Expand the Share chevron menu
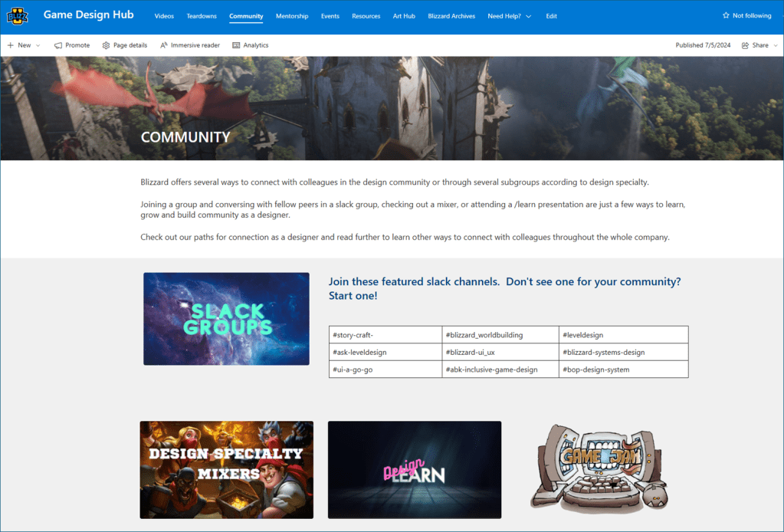The width and height of the screenshot is (784, 532). tap(775, 45)
